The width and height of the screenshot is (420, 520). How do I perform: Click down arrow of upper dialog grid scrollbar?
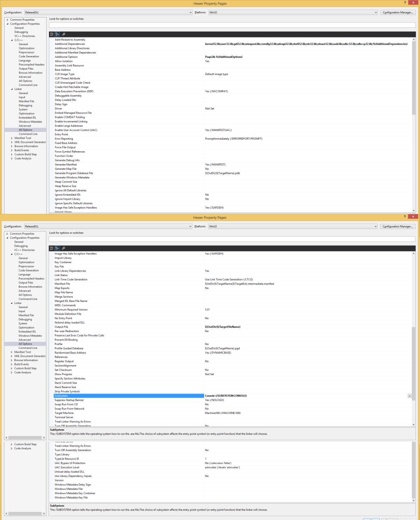click(414, 211)
